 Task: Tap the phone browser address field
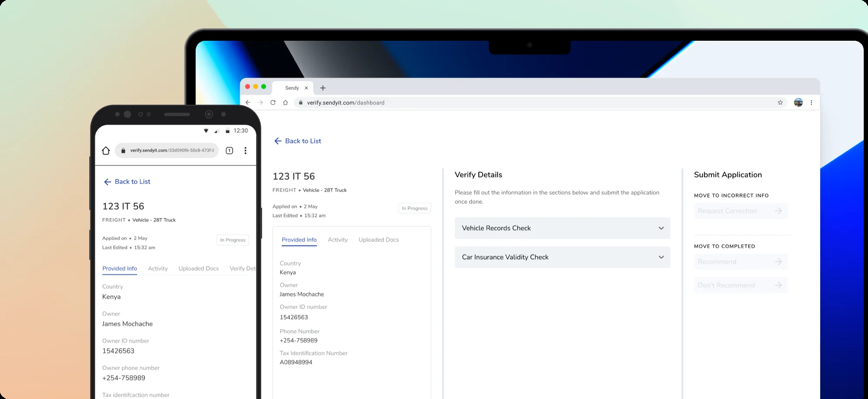tap(167, 151)
